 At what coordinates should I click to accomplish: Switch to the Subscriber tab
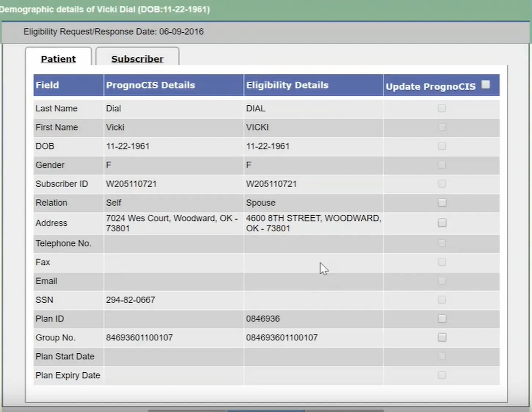click(x=137, y=58)
